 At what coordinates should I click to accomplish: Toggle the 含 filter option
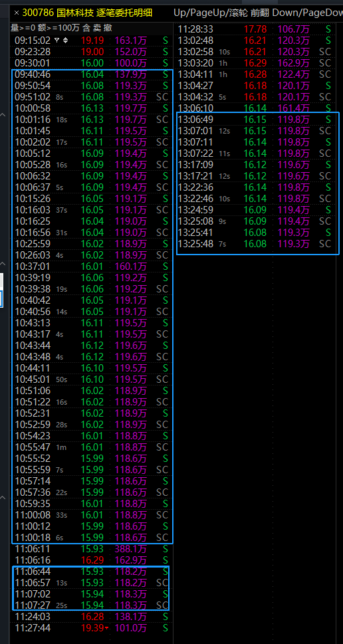pyautogui.click(x=87, y=29)
